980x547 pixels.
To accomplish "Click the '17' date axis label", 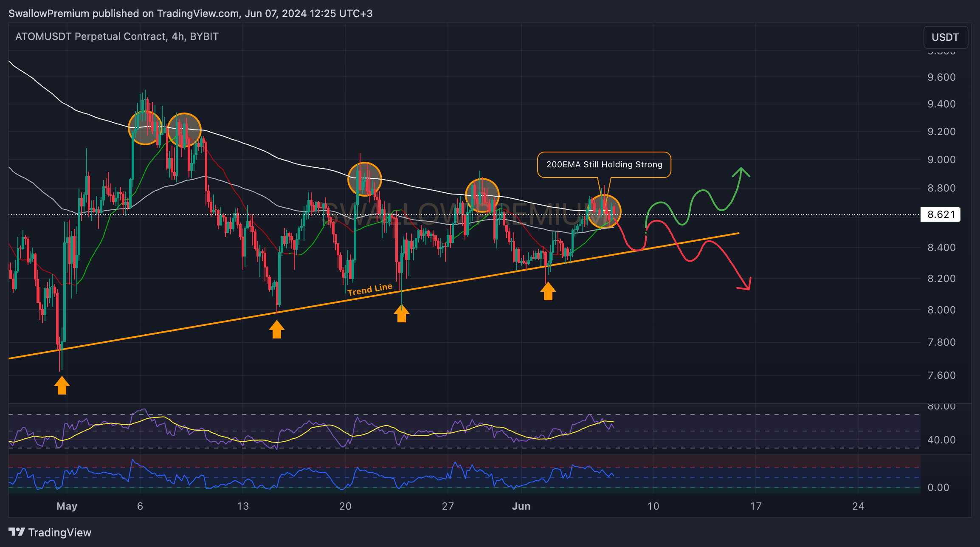I will click(756, 506).
